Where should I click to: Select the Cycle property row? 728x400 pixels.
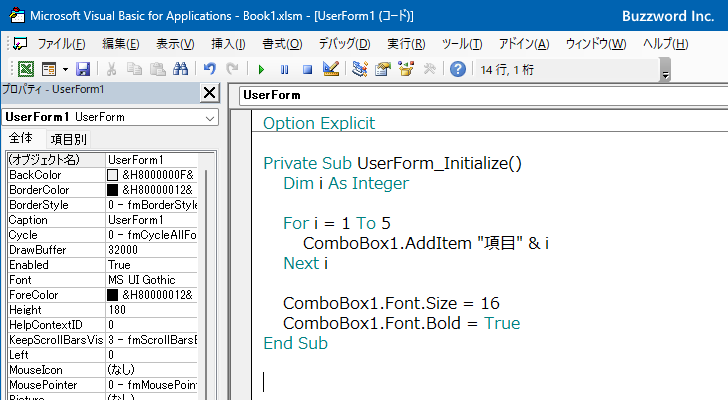103,235
